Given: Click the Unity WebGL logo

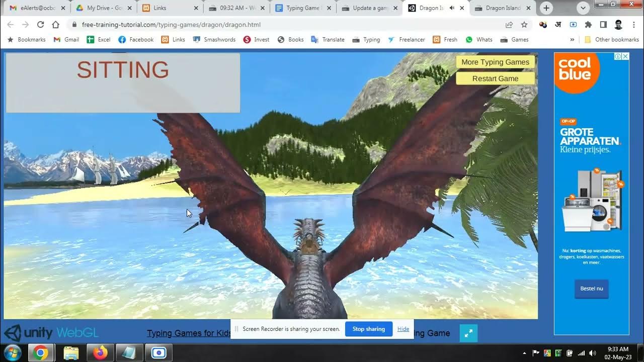Looking at the screenshot, I should pos(51,333).
